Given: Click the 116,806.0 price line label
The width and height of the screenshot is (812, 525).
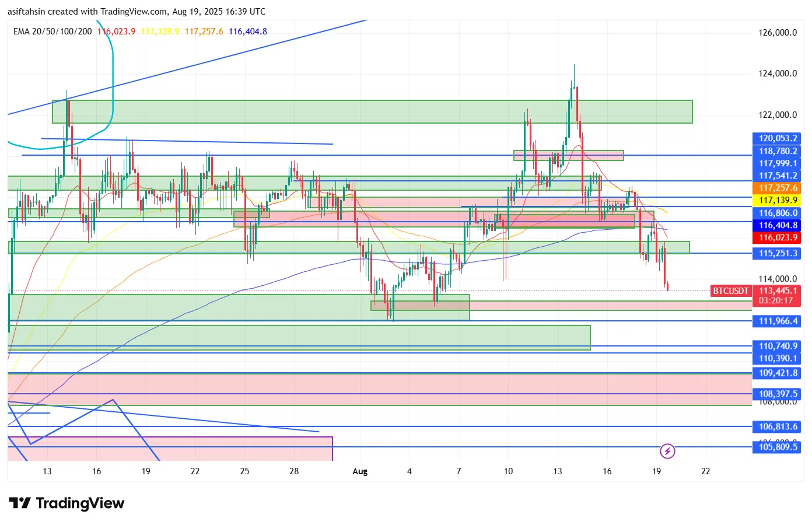Looking at the screenshot, I should (x=777, y=213).
